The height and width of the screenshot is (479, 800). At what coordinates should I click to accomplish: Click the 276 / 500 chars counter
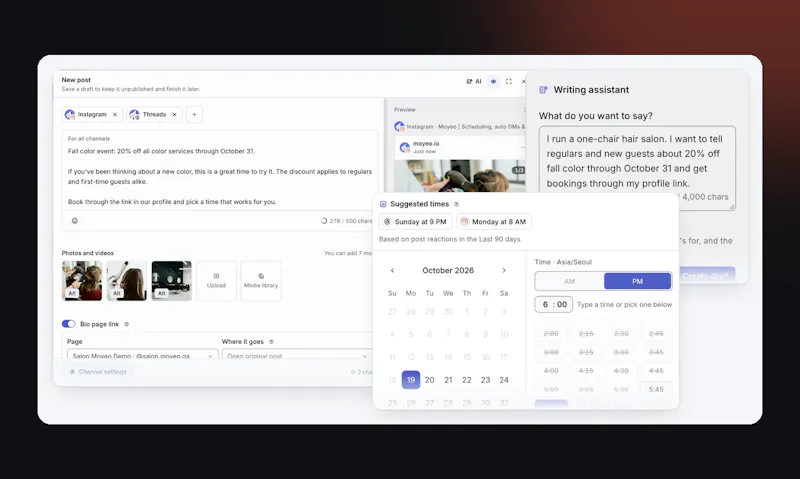346,221
